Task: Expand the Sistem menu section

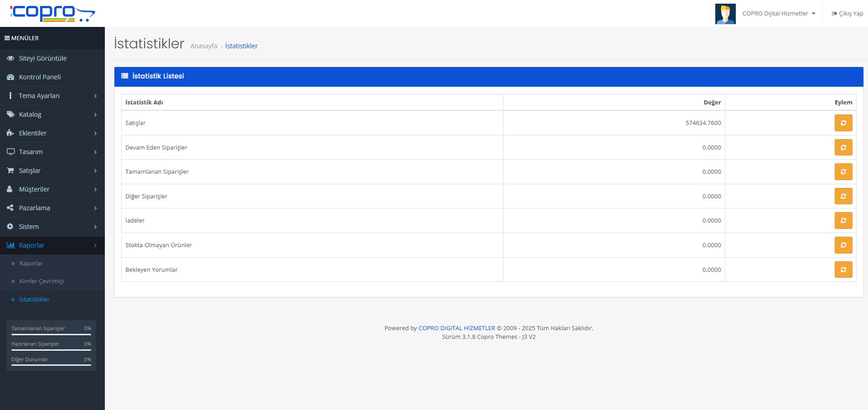Action: tap(52, 227)
